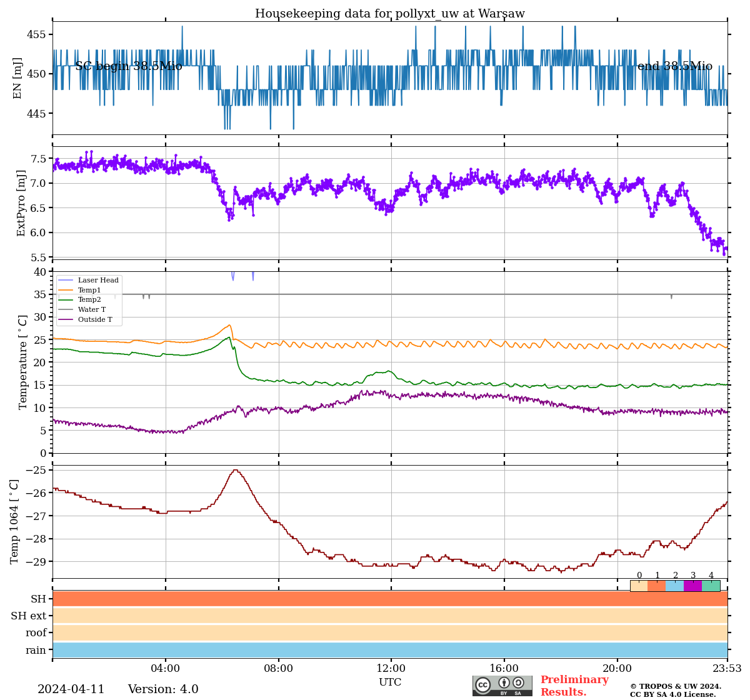Click the roof row label
Screen dimensions: 750x700
(36, 633)
